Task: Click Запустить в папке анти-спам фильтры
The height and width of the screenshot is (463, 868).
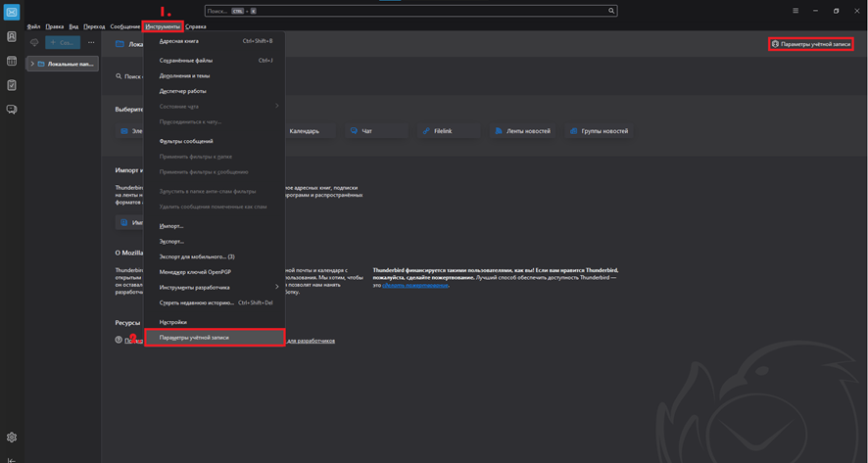Action: click(215, 192)
